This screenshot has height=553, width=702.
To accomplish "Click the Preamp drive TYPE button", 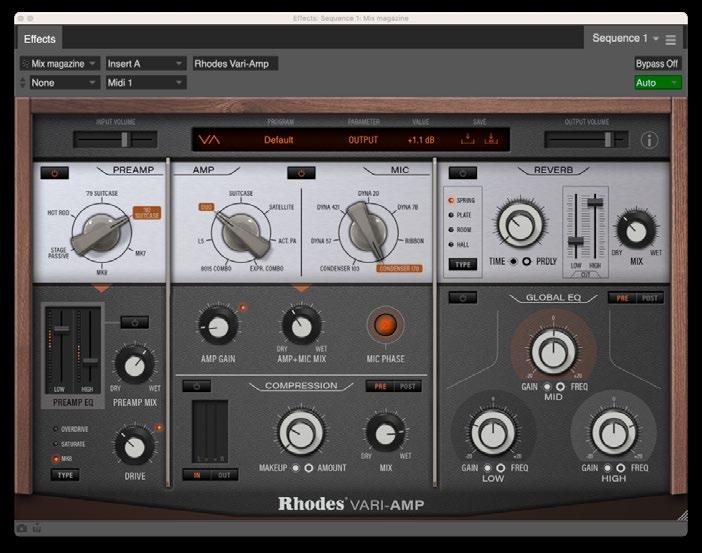I will [x=65, y=475].
